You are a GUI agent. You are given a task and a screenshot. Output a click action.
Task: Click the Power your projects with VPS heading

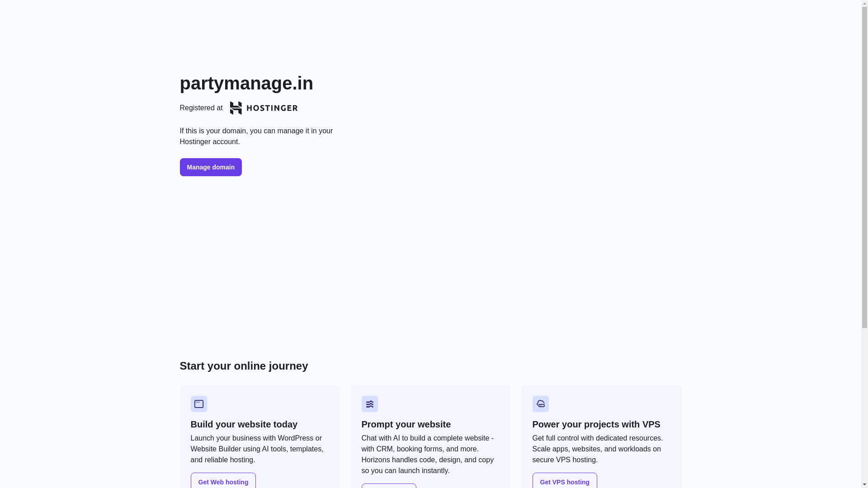click(x=596, y=424)
